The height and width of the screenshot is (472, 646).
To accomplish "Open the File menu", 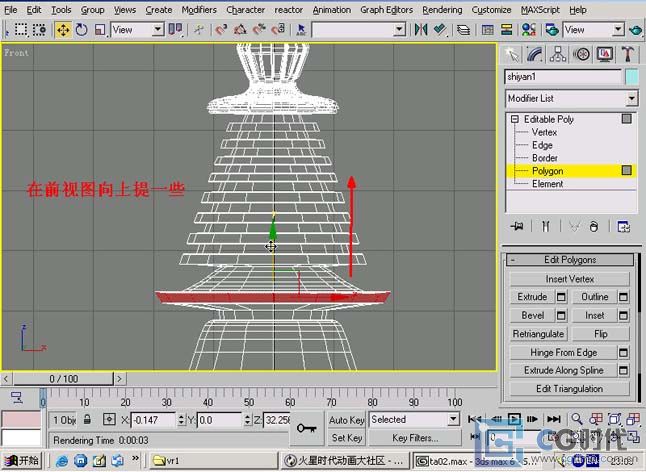I will point(11,9).
